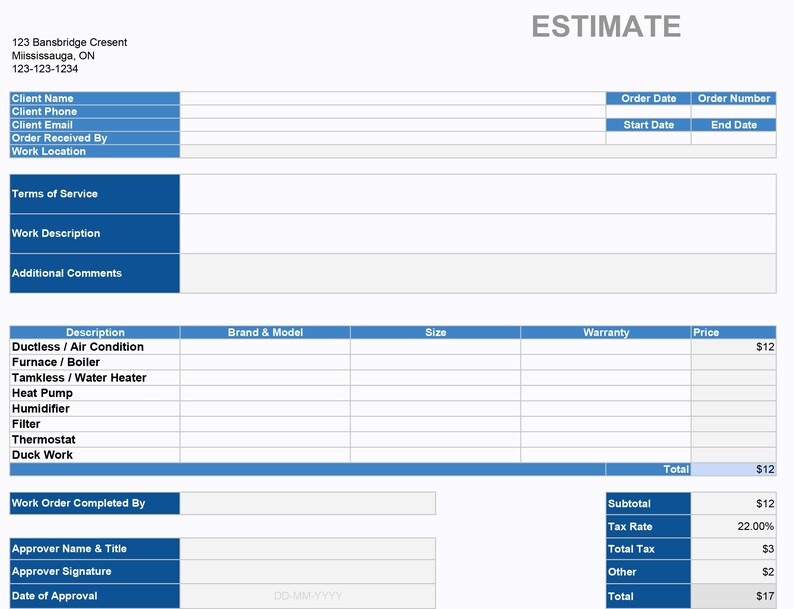Click the 'Work Location' label cell
Viewport: 794px width, 609px height.
tap(95, 151)
